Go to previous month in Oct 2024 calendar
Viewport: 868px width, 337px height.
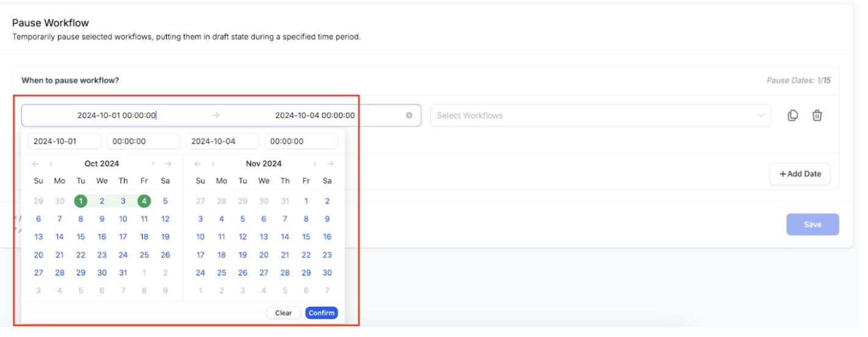click(x=51, y=164)
